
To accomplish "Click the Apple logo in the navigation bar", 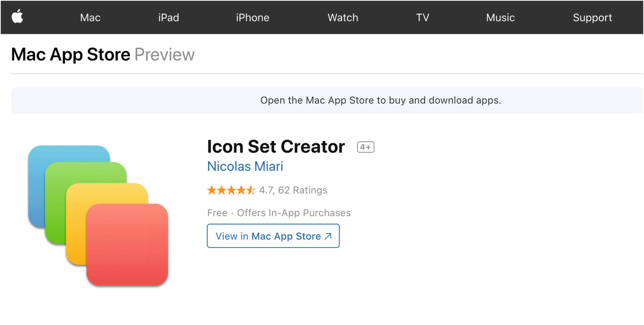I will (17, 17).
